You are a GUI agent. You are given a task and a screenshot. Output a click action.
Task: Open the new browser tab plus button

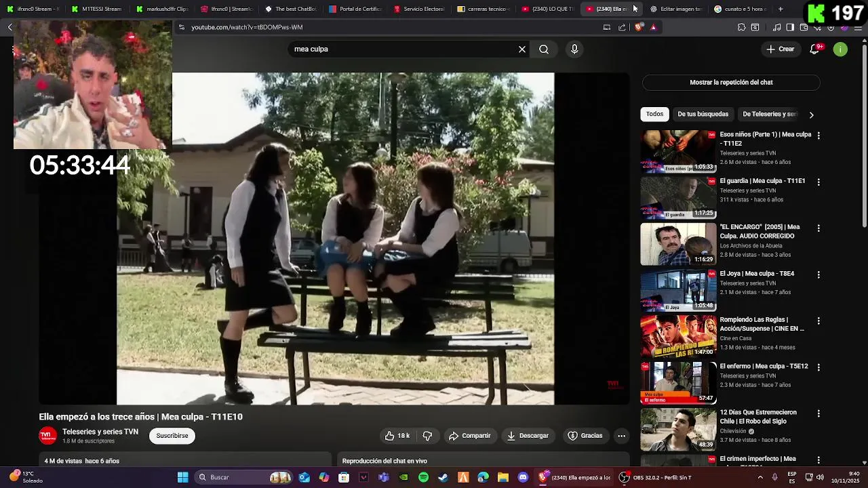(x=781, y=9)
